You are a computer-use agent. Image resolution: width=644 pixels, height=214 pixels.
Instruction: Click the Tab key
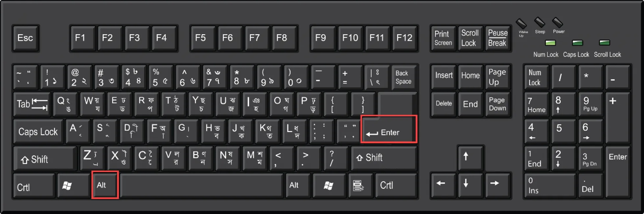pyautogui.click(x=32, y=104)
